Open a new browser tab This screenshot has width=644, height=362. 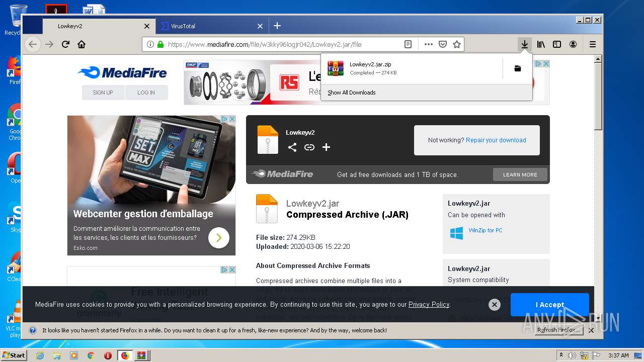pos(277,26)
